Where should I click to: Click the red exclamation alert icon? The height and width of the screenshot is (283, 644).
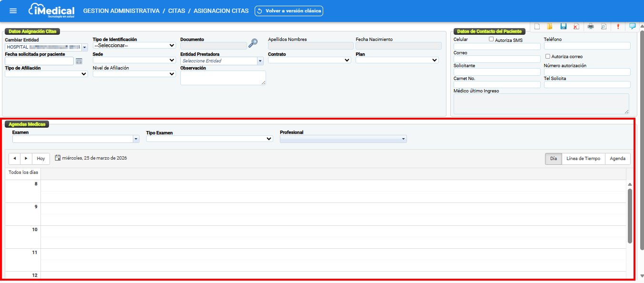coord(618,27)
